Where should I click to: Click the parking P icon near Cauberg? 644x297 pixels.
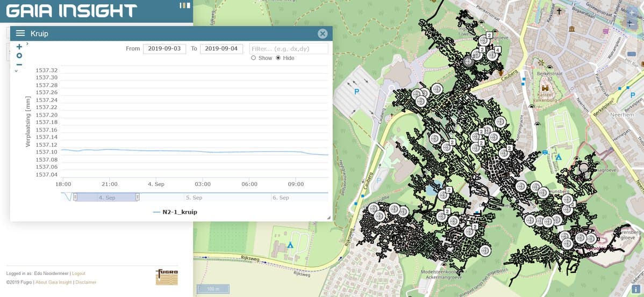click(356, 92)
